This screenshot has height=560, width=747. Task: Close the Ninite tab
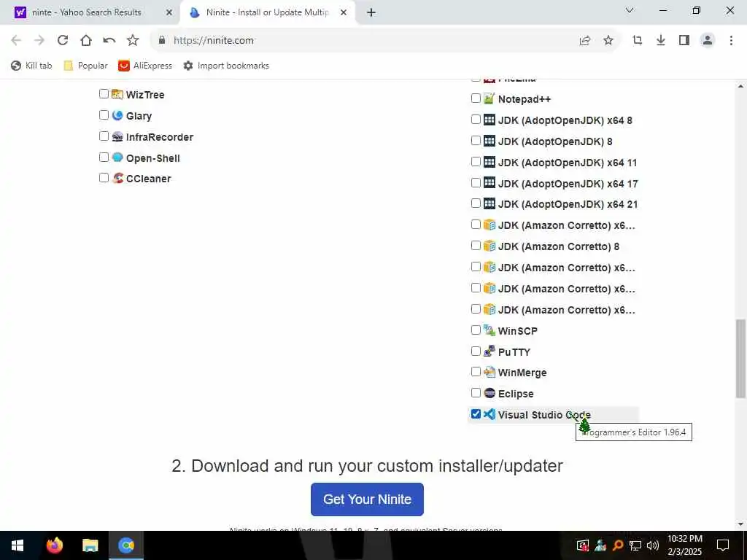(344, 12)
